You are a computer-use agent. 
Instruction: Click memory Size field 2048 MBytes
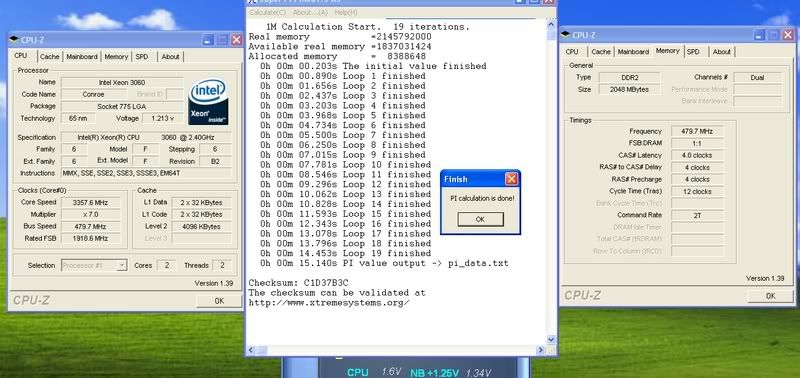pyautogui.click(x=630, y=89)
